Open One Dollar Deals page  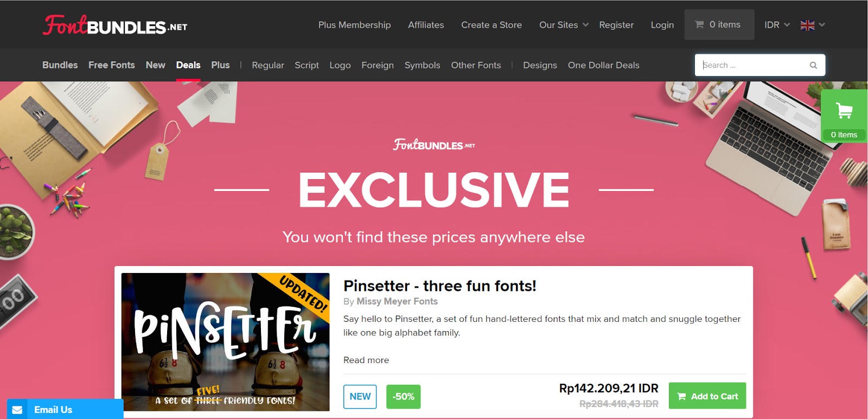tap(604, 65)
